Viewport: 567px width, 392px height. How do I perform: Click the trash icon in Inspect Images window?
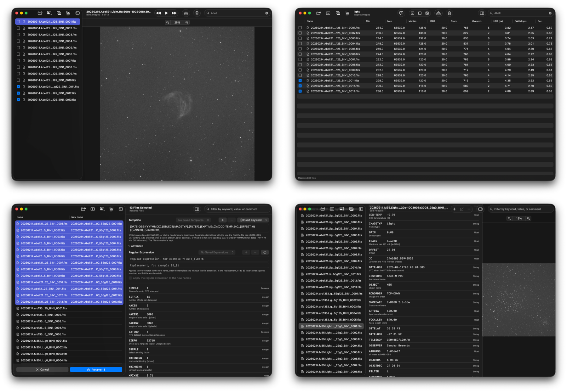(x=450, y=13)
